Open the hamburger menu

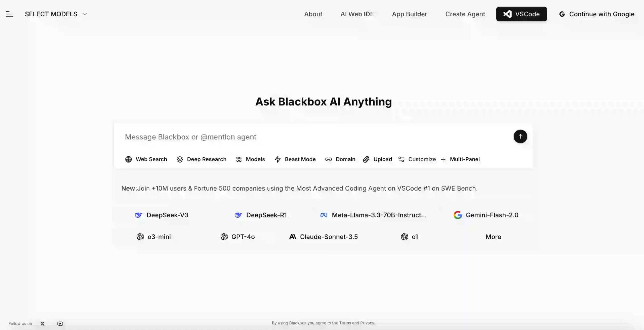10,14
